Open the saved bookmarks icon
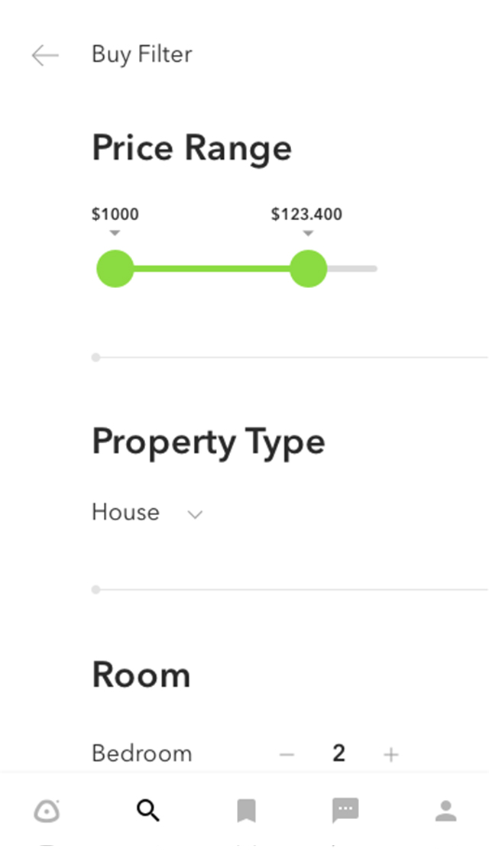Image resolution: width=489 pixels, height=868 pixels. pos(246,811)
